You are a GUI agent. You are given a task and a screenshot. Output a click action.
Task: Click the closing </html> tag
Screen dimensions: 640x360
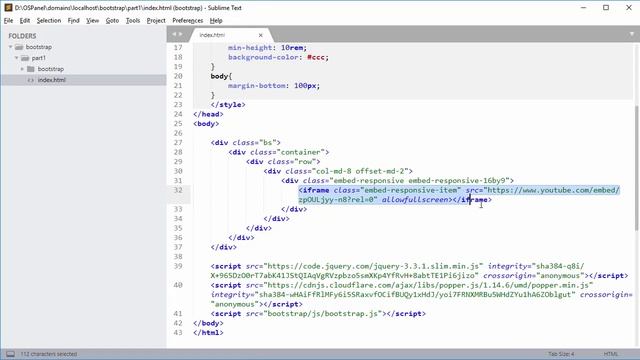[x=208, y=333]
